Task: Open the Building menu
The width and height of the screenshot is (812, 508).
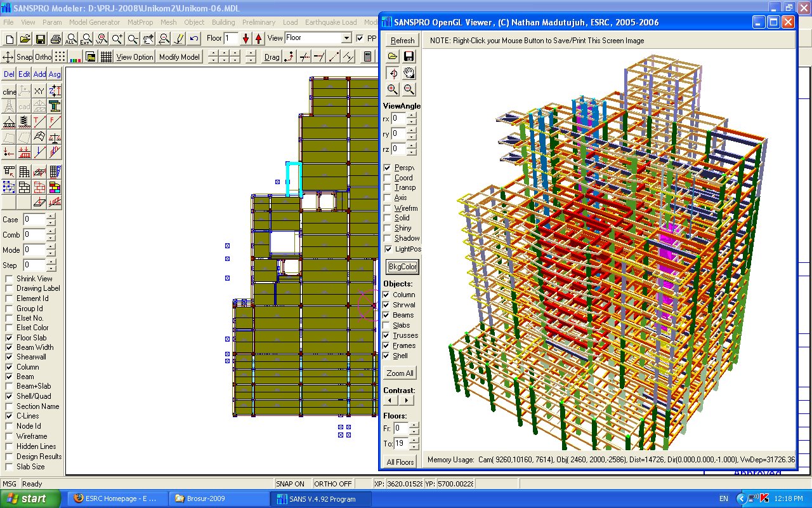Action: (223, 22)
